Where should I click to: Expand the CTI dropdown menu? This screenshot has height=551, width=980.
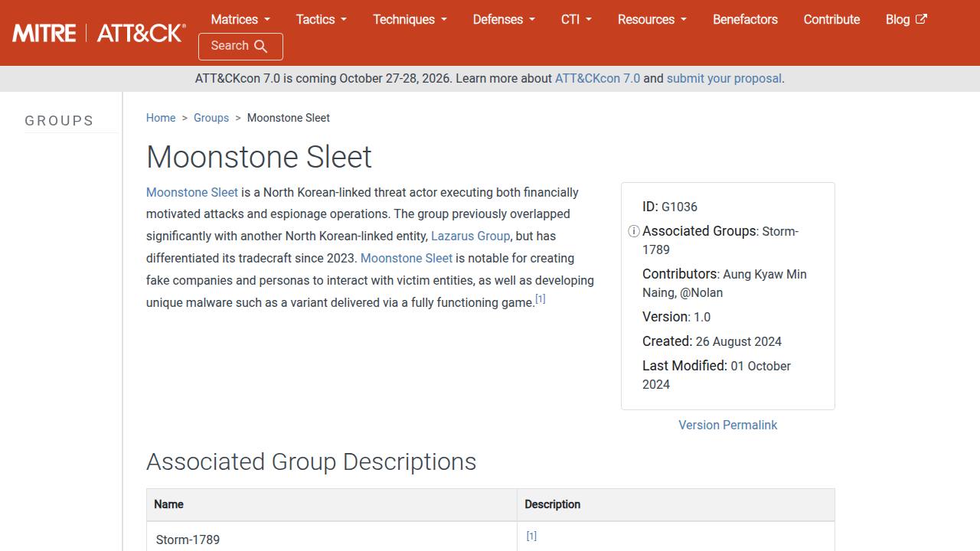click(x=577, y=19)
